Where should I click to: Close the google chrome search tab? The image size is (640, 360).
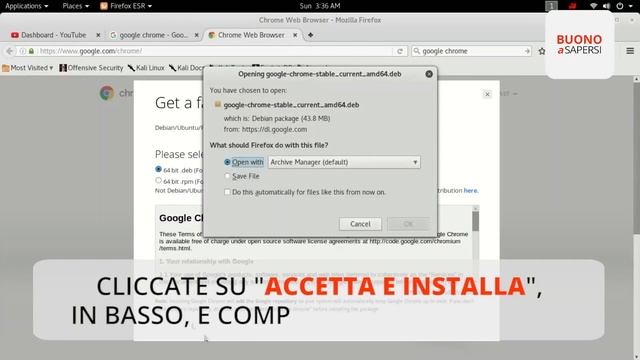point(196,35)
